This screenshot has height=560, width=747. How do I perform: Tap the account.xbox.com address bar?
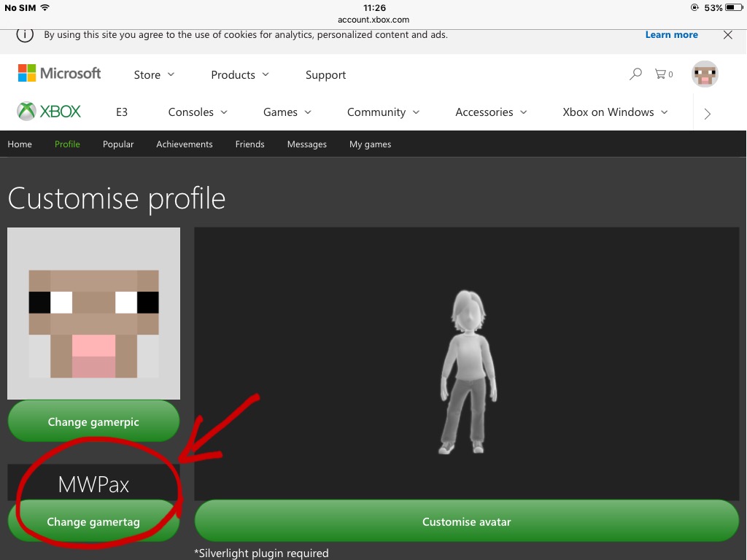coord(373,20)
